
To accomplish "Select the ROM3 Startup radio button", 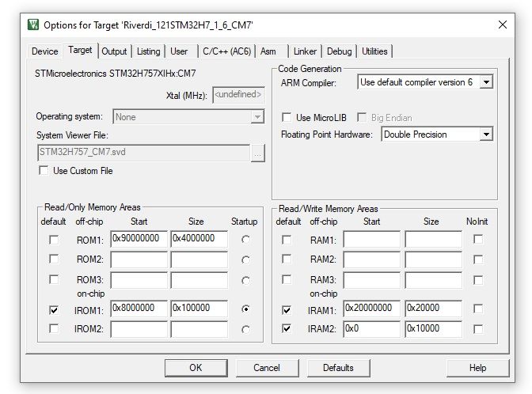I will pos(245,280).
